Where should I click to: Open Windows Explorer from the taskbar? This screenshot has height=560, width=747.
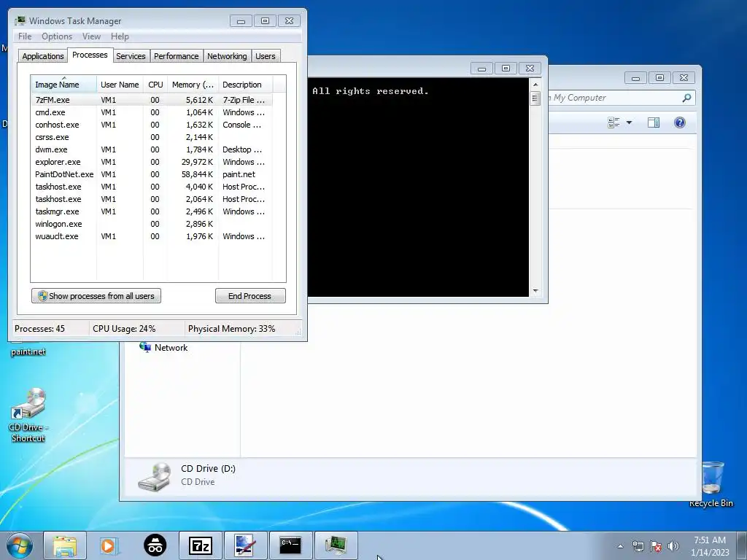tap(65, 545)
